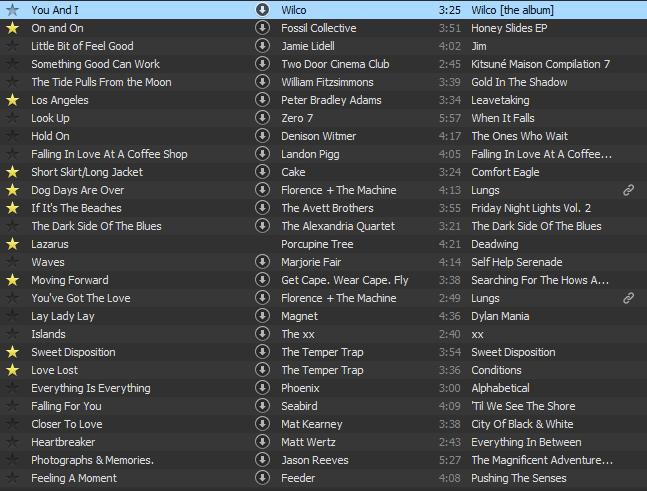Image resolution: width=647 pixels, height=491 pixels.
Task: Download the Look Up track
Action: click(x=262, y=118)
